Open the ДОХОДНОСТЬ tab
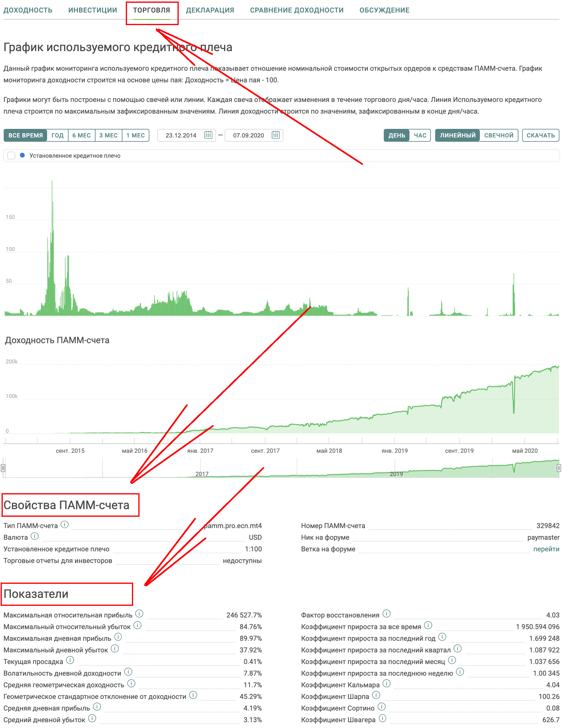 pos(28,10)
